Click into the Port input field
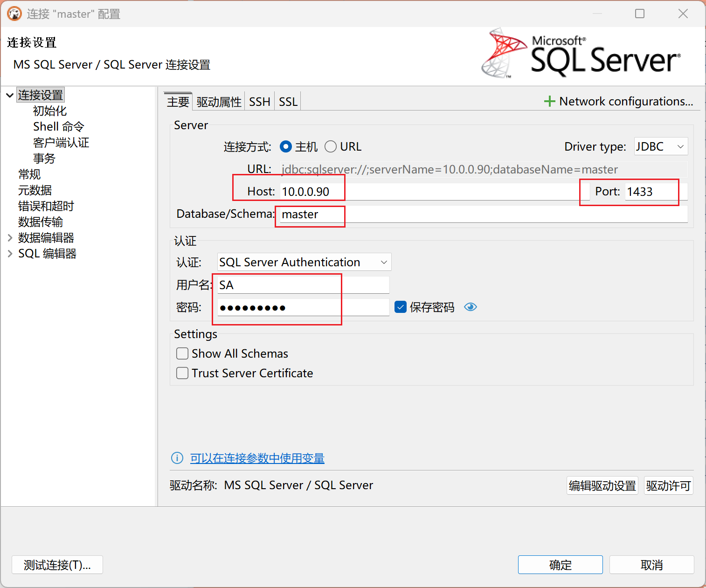This screenshot has height=588, width=706. (656, 192)
